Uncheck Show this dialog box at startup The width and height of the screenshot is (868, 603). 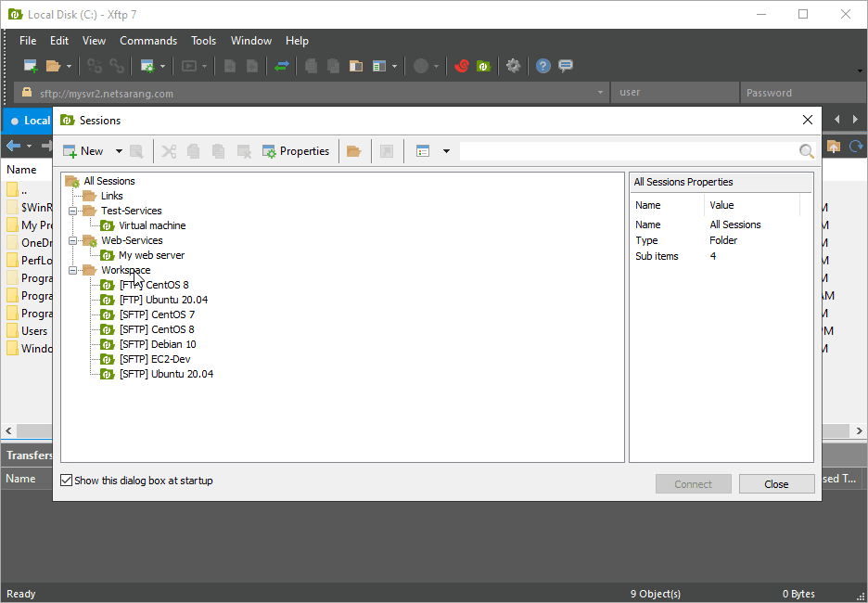(x=65, y=480)
